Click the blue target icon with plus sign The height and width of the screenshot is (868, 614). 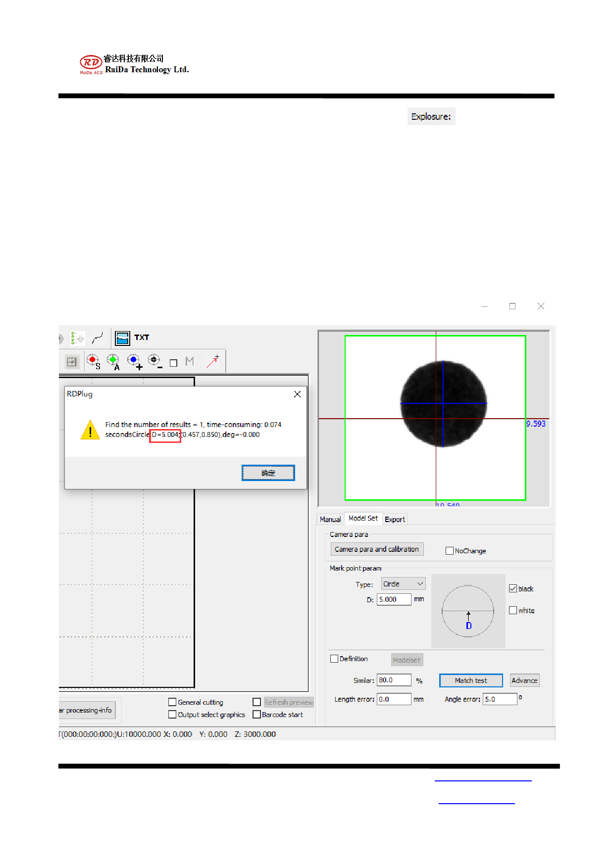click(x=134, y=361)
